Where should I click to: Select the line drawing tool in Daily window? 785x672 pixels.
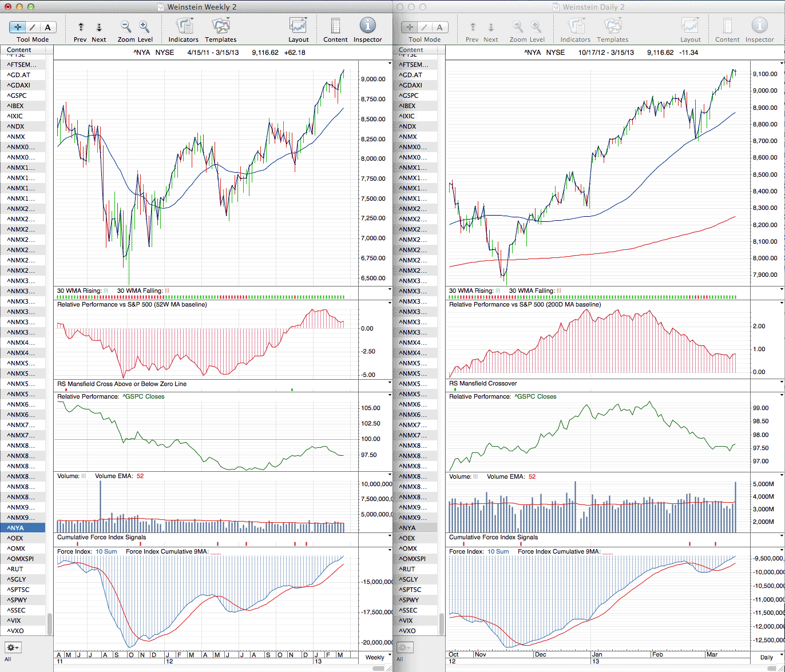(425, 27)
